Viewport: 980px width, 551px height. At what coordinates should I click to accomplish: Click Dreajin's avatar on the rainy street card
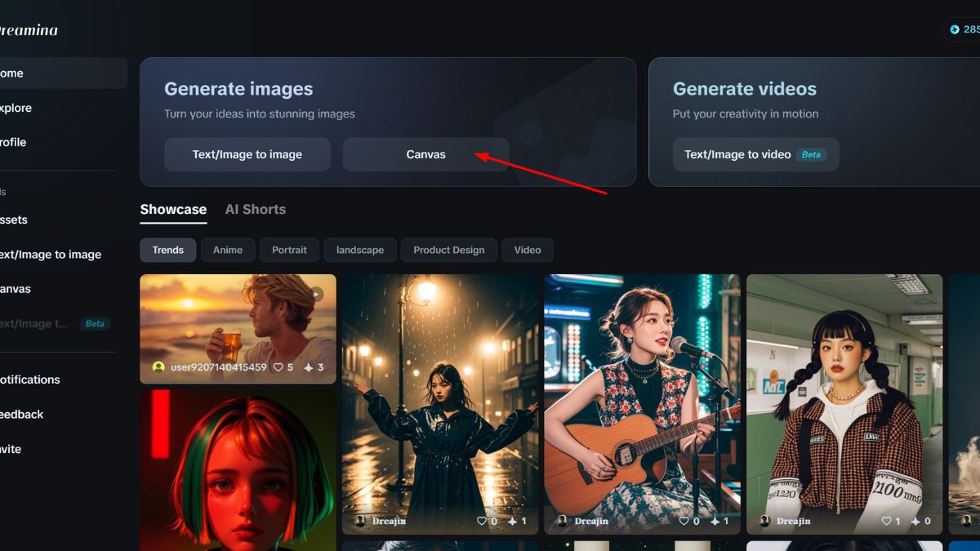360,521
